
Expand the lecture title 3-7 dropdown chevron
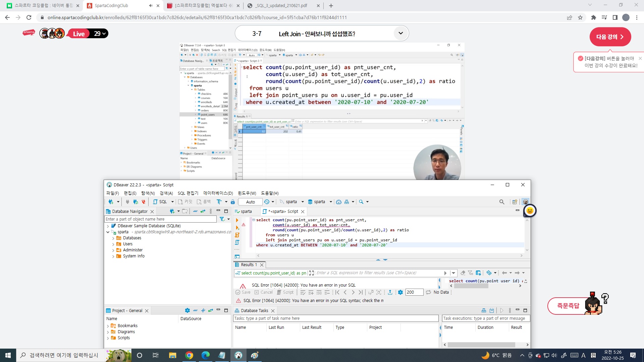point(400,33)
